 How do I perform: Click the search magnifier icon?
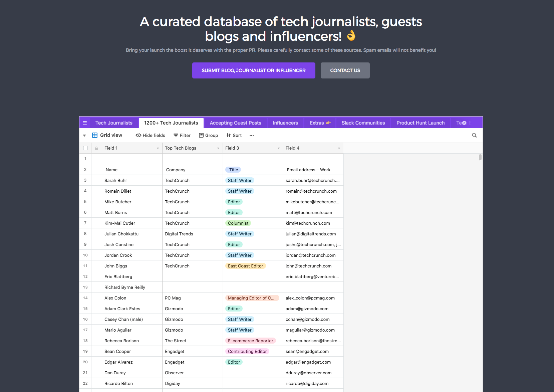(x=474, y=135)
